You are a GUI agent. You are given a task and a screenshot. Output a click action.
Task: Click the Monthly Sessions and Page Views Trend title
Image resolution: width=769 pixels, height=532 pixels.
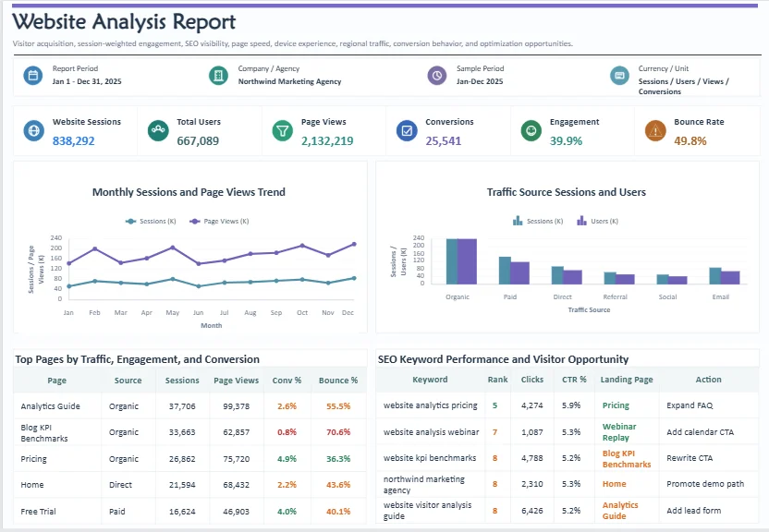point(189,192)
